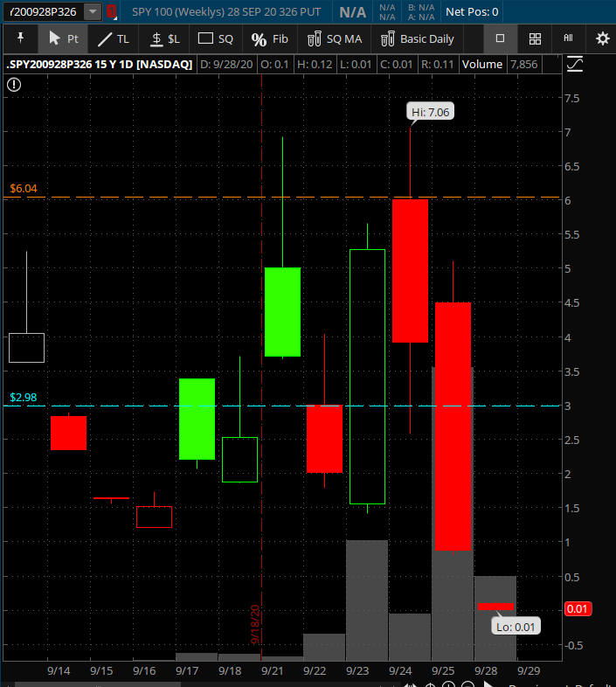The image size is (616, 687).
Task: Click the SPY 100 (Weeklys) description text
Action: (226, 12)
